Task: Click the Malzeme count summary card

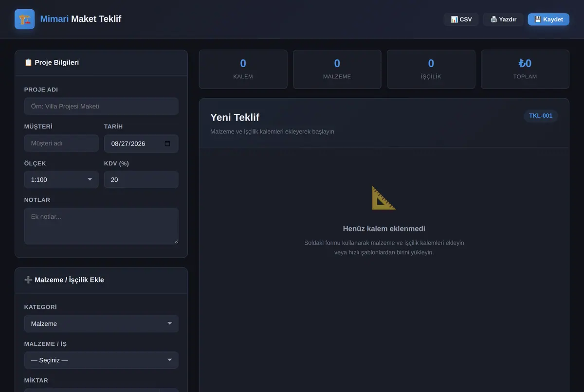Action: tap(337, 69)
